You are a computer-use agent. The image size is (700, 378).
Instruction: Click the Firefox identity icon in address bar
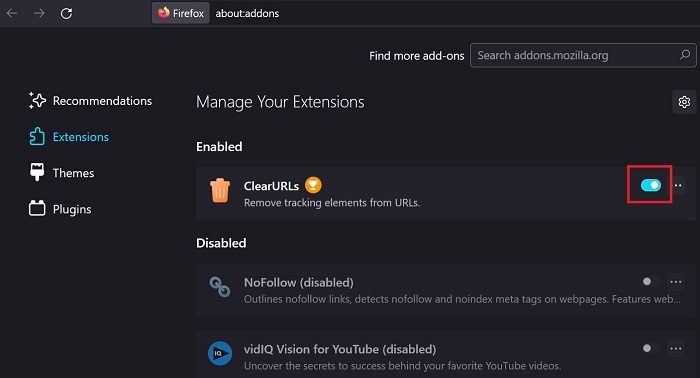pyautogui.click(x=164, y=13)
